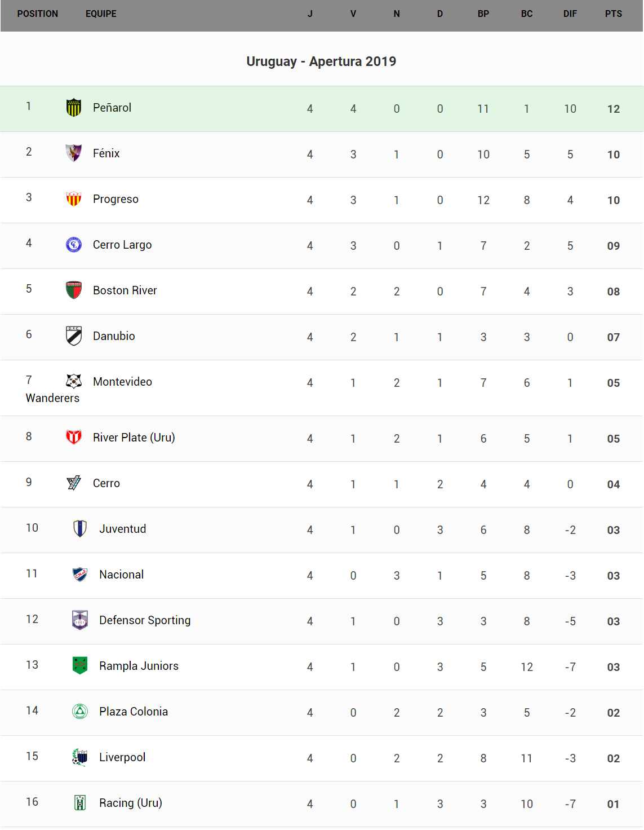This screenshot has height=830, width=644.
Task: Open the Racing (Uru) team link
Action: (x=131, y=803)
